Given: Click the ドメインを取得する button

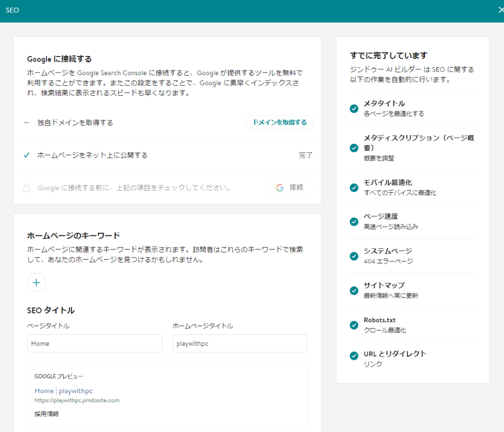Looking at the screenshot, I should 280,122.
